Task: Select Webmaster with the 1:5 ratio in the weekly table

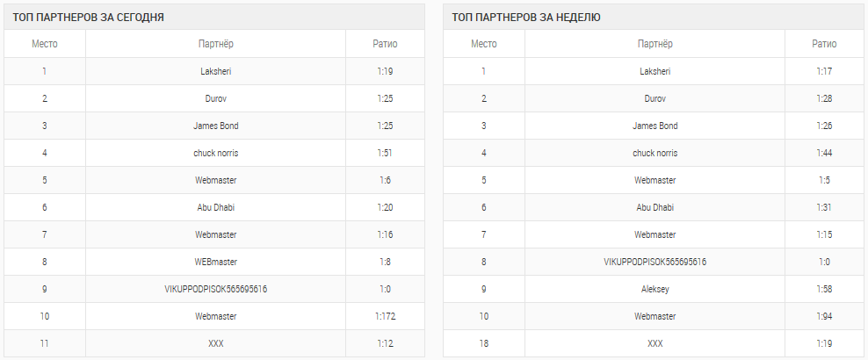Action: point(655,180)
